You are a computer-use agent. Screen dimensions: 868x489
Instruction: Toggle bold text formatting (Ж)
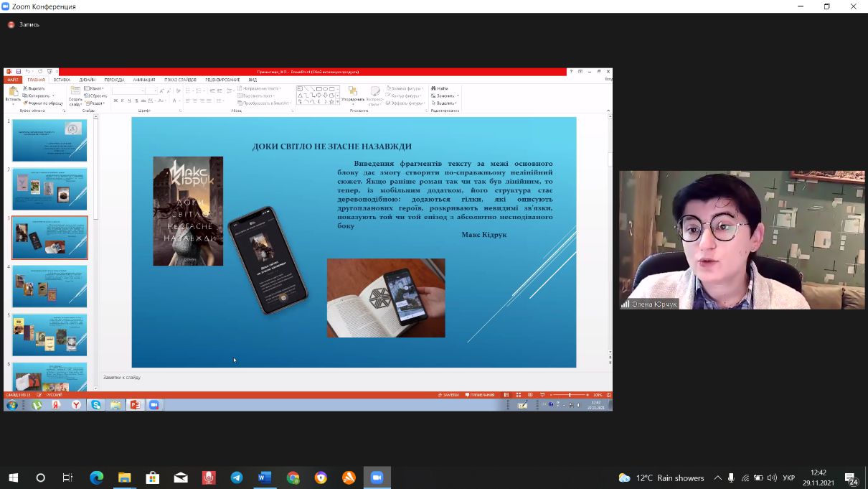(x=115, y=101)
